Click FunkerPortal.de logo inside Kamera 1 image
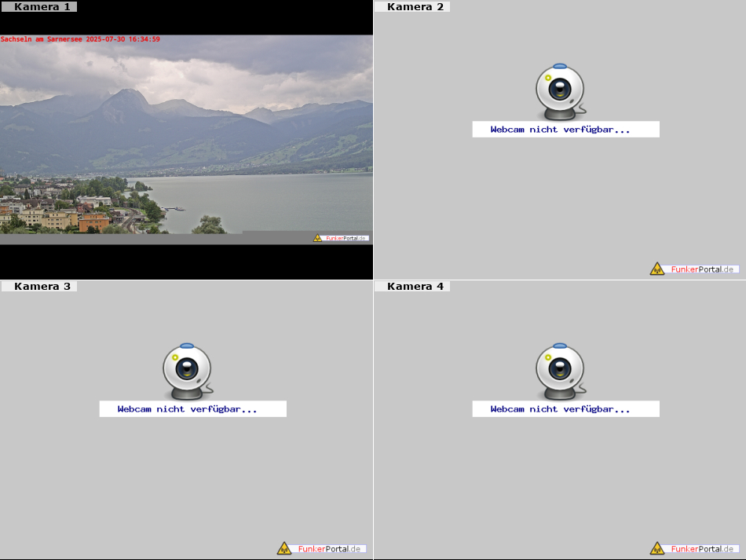 341,238
